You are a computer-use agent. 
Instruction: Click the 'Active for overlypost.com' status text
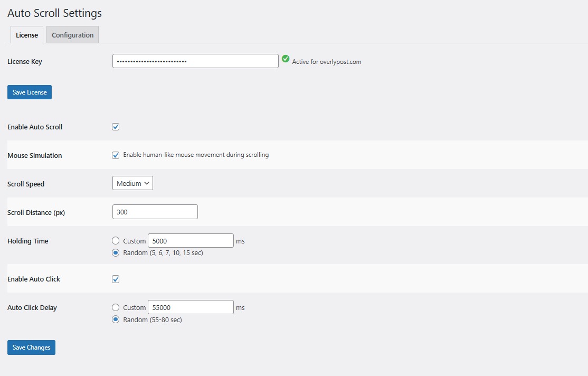click(327, 62)
